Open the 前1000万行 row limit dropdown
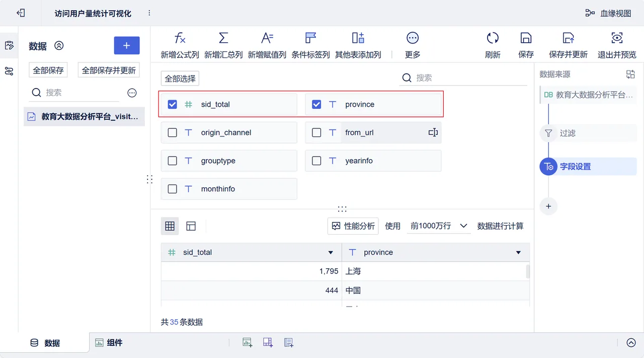Screen dimensions: 644x358 pyautogui.click(x=439, y=226)
